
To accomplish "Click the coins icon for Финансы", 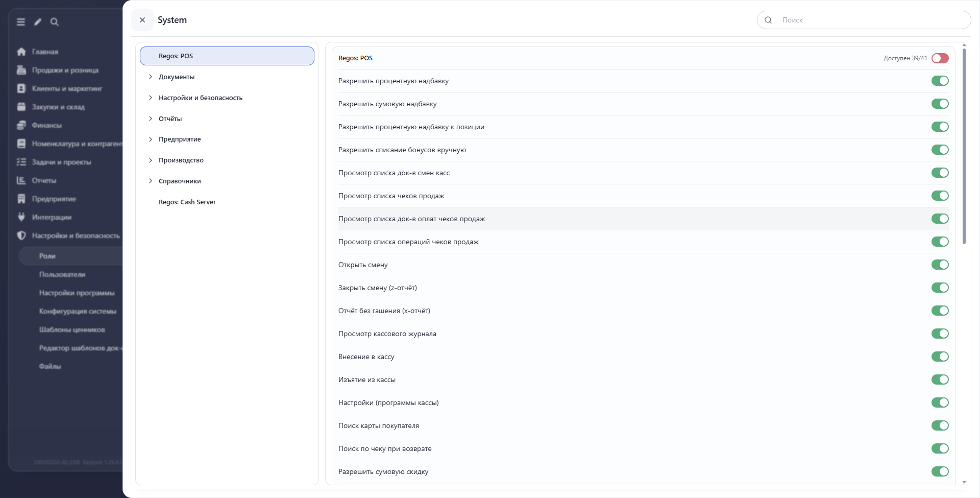I will click(21, 125).
